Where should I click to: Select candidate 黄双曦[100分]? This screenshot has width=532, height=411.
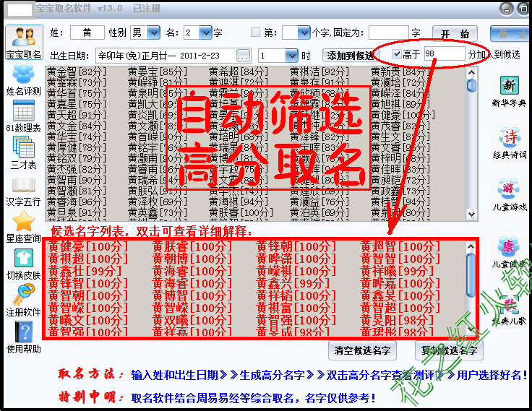pos(192,319)
